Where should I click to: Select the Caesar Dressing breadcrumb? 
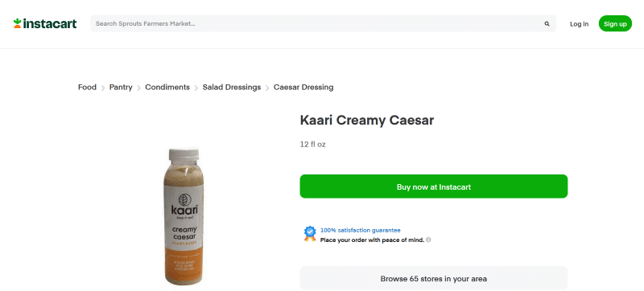[x=303, y=88]
